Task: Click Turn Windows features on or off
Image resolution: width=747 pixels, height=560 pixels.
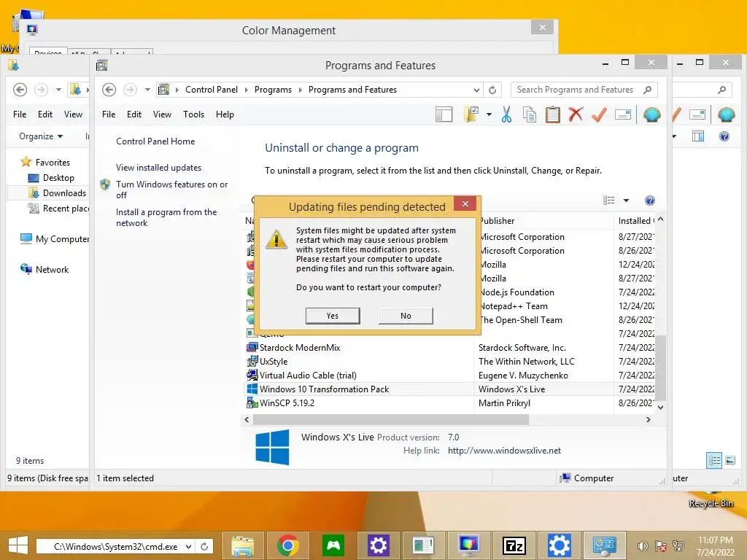Action: click(171, 190)
